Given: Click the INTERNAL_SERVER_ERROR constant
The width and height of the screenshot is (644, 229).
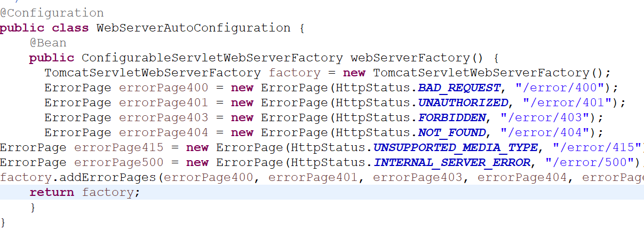Looking at the screenshot, I should tap(452, 162).
